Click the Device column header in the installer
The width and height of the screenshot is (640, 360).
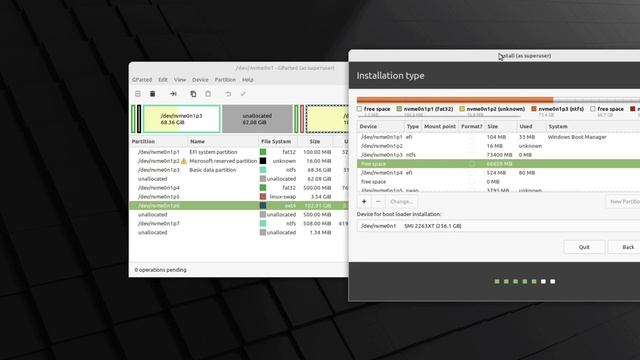[381, 127]
